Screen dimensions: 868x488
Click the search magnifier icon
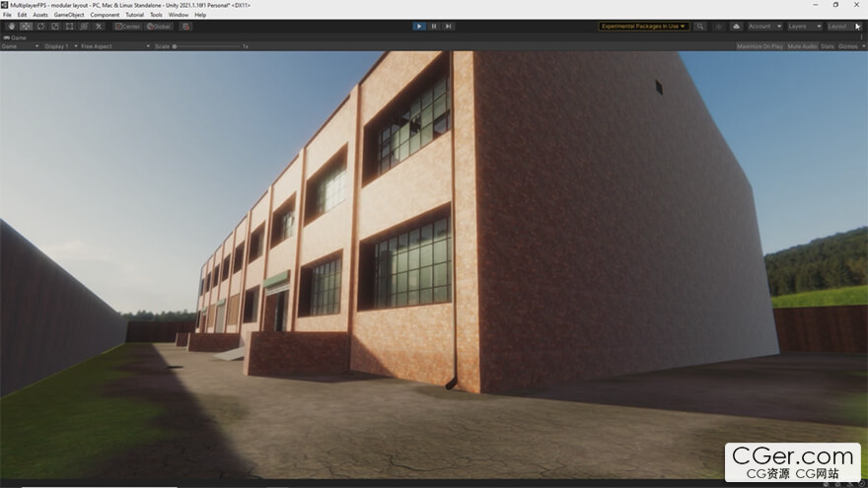(x=700, y=27)
